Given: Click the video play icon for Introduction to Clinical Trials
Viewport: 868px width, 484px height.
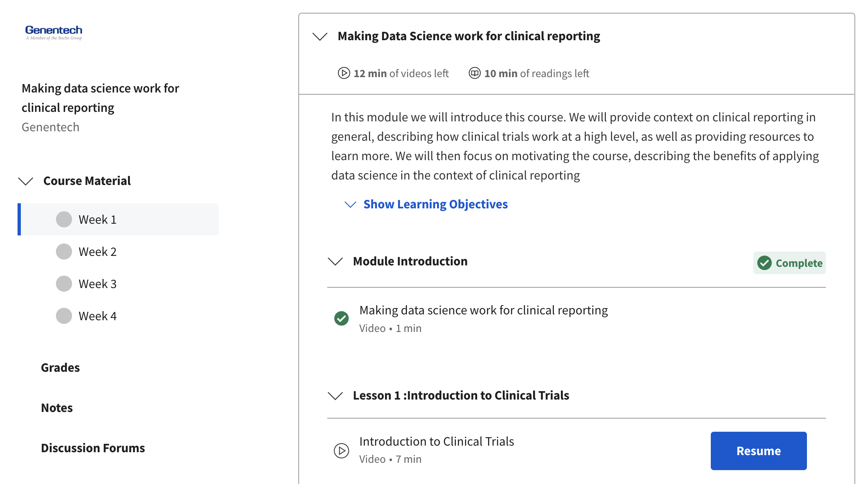Looking at the screenshot, I should (x=341, y=450).
